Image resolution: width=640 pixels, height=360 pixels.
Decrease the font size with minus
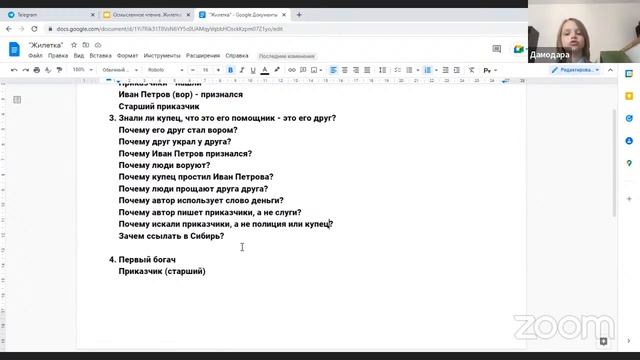pos(193,70)
